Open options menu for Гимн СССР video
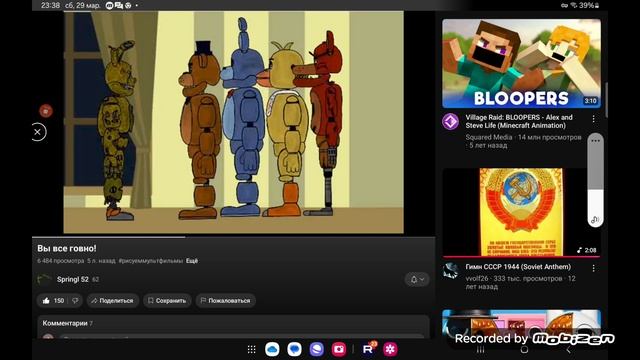This screenshot has height=360, width=640. [593, 268]
